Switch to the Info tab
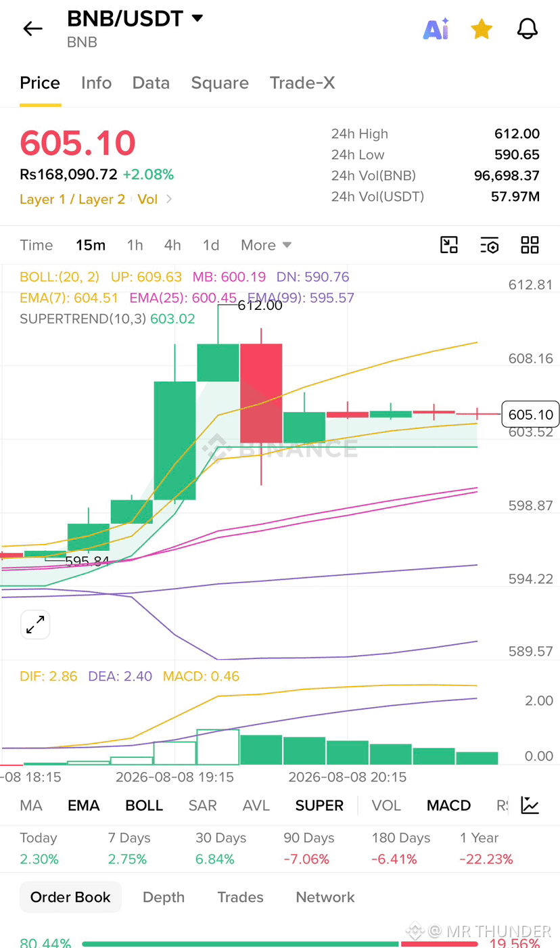 pos(96,83)
